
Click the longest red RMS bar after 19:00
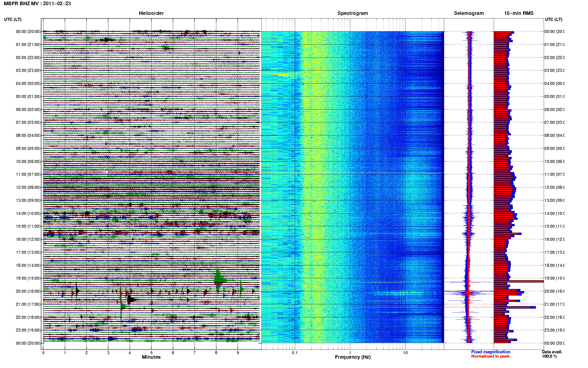[519, 281]
